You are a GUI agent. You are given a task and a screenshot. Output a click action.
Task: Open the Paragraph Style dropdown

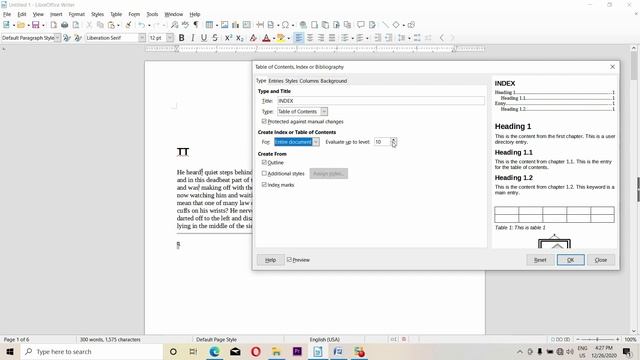click(x=58, y=38)
